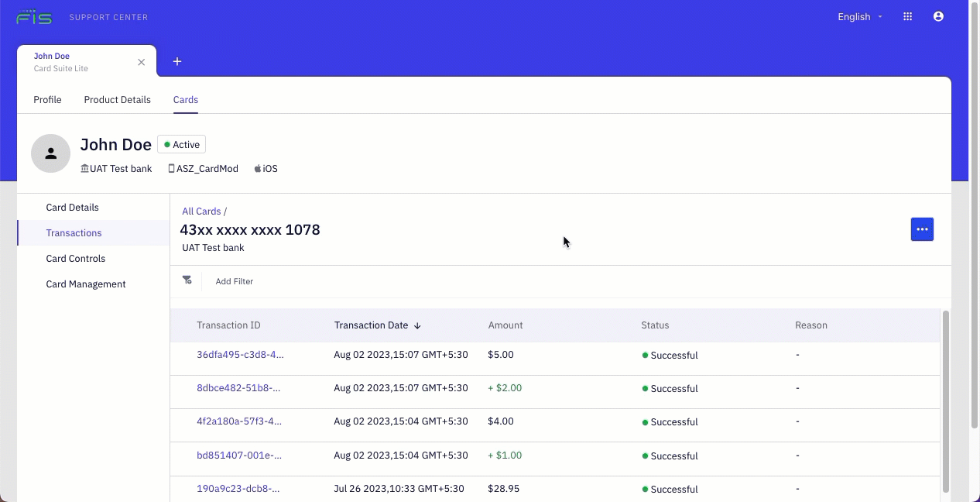
Task: Open the Product Details tab
Action: point(117,99)
